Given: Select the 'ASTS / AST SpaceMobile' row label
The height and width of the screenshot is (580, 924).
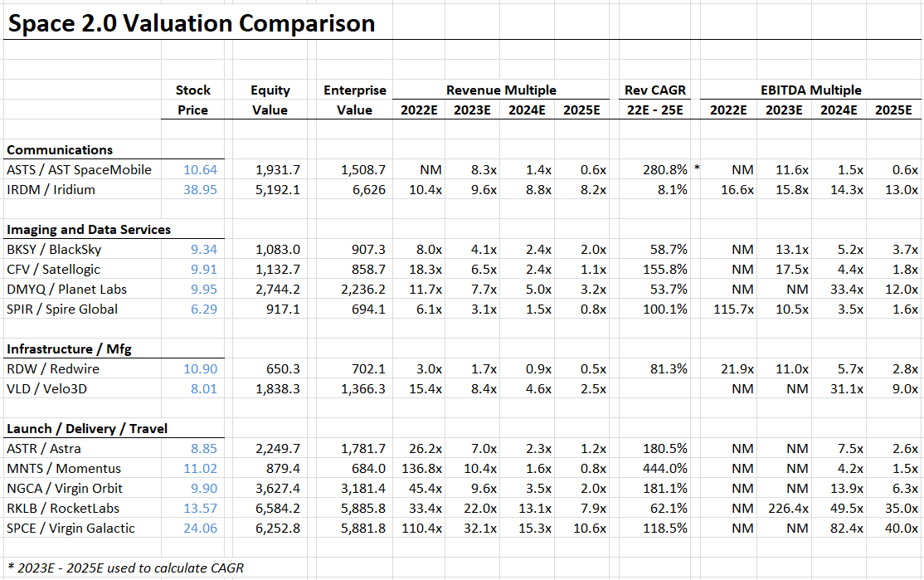Looking at the screenshot, I should [79, 170].
